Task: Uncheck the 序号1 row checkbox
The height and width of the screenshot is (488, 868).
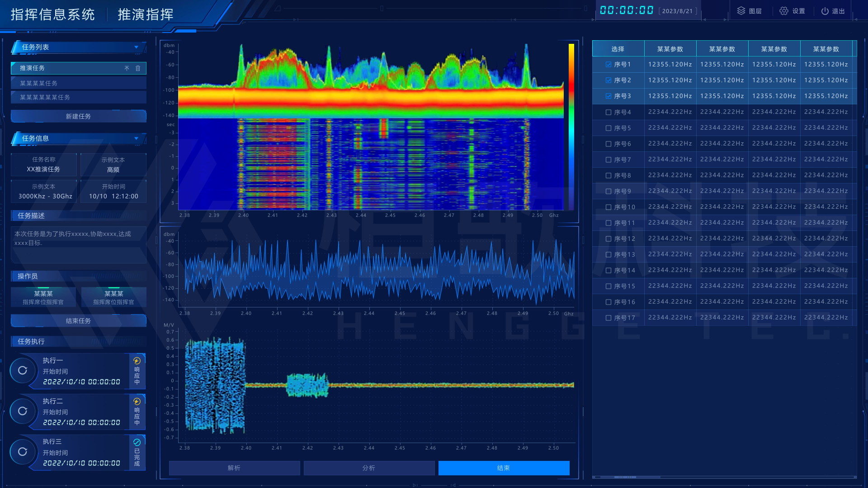Action: pyautogui.click(x=609, y=65)
